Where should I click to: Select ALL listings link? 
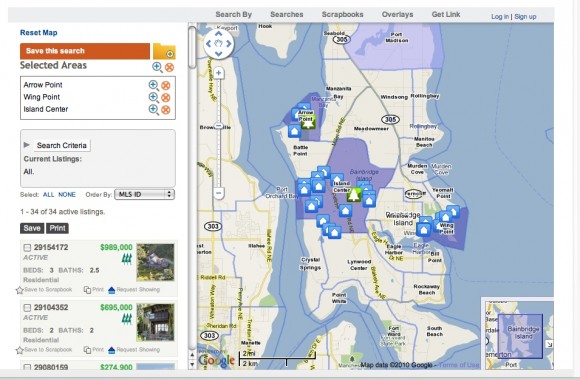(x=48, y=195)
